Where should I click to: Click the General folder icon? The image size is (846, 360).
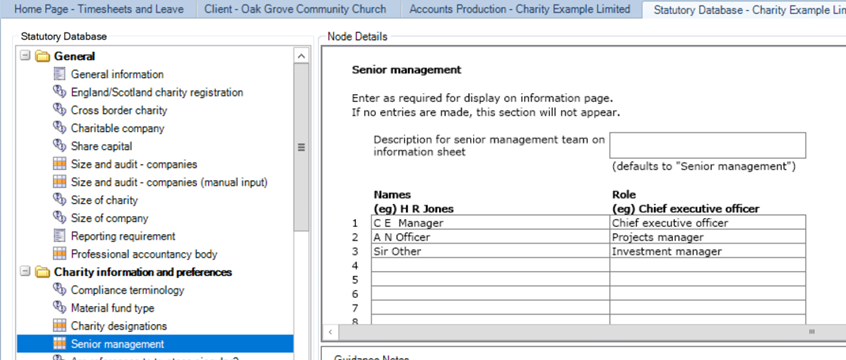(42, 56)
